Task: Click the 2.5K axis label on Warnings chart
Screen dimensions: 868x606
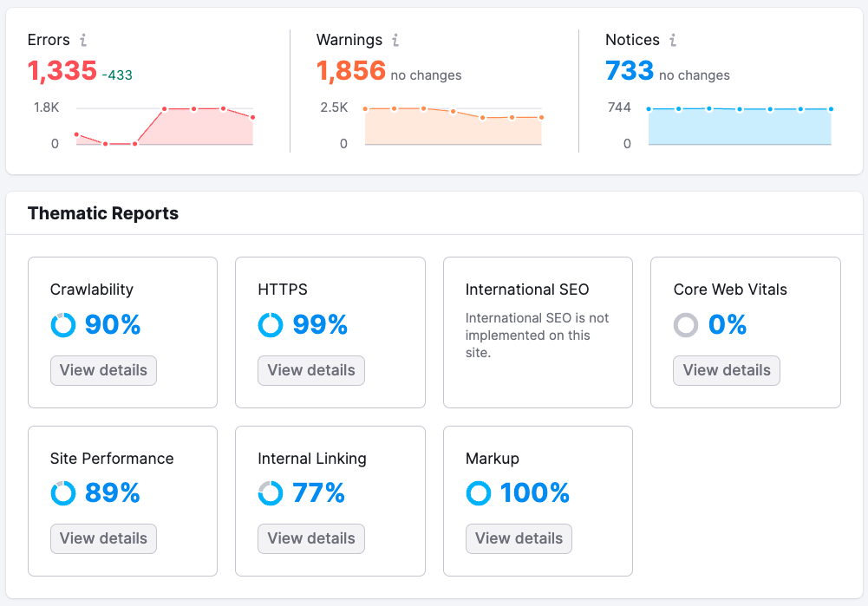Action: click(335, 108)
